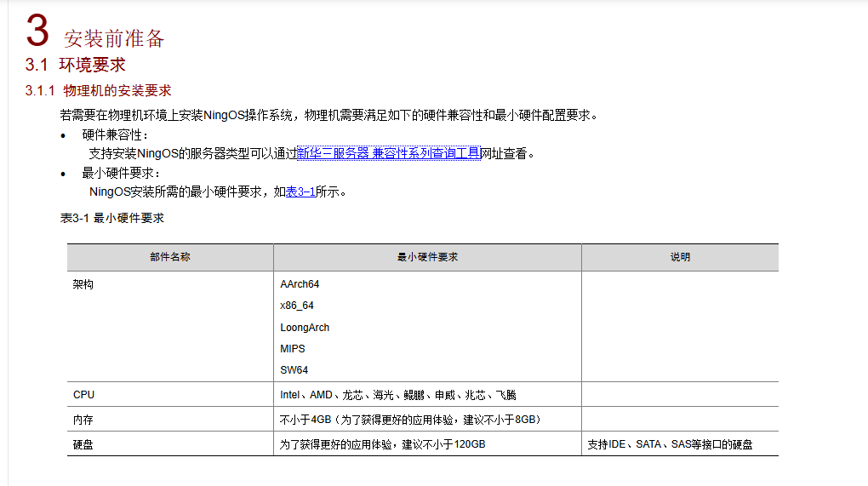
Task: Click the heading 3.1.1 物理机的安装要求
Action: click(98, 91)
